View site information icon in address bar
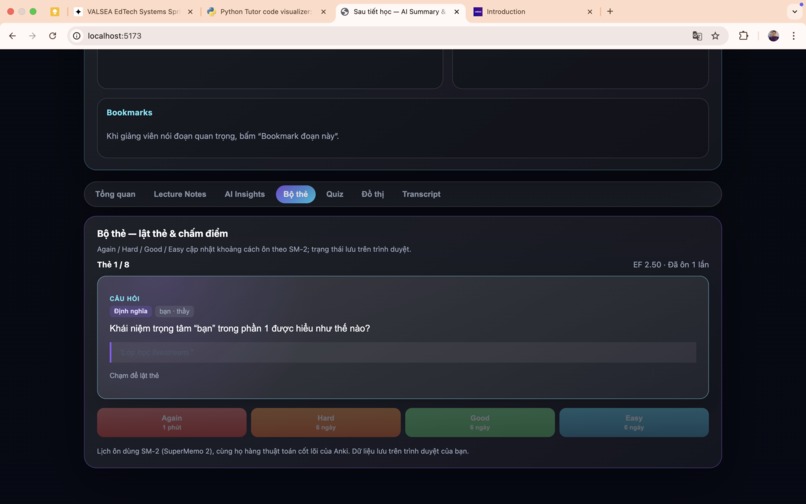806x504 pixels. [x=77, y=35]
